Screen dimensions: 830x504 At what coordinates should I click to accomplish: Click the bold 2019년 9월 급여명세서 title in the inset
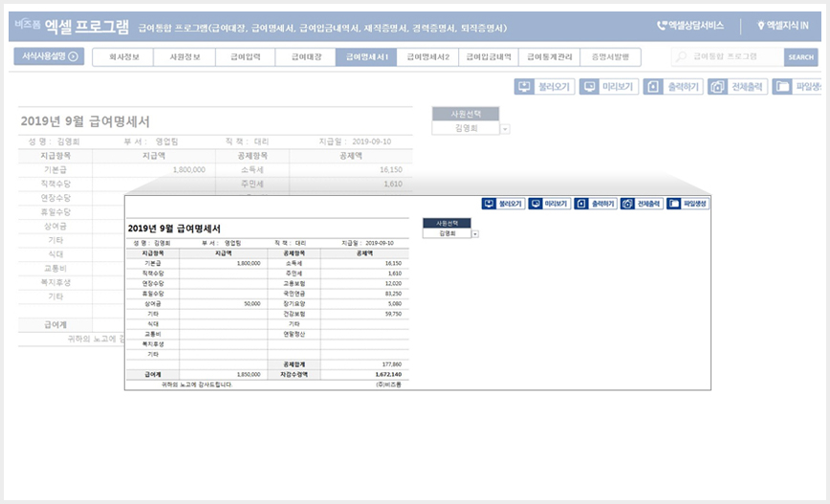click(174, 229)
